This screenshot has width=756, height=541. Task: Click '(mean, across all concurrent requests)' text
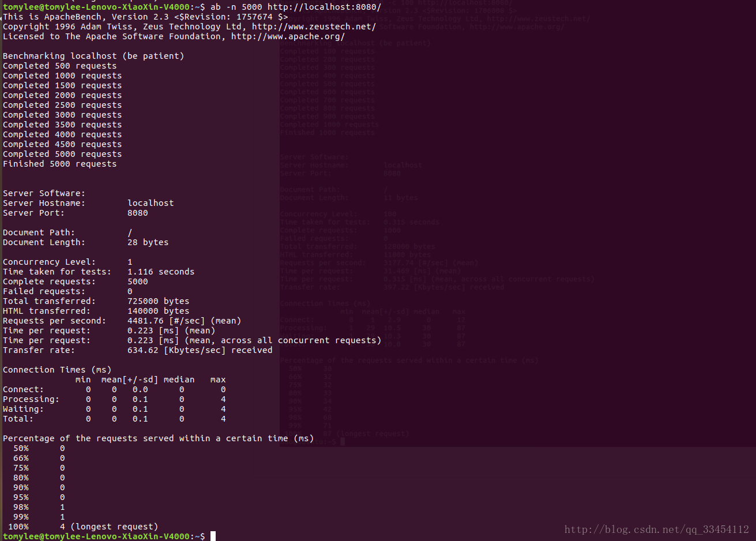(283, 340)
